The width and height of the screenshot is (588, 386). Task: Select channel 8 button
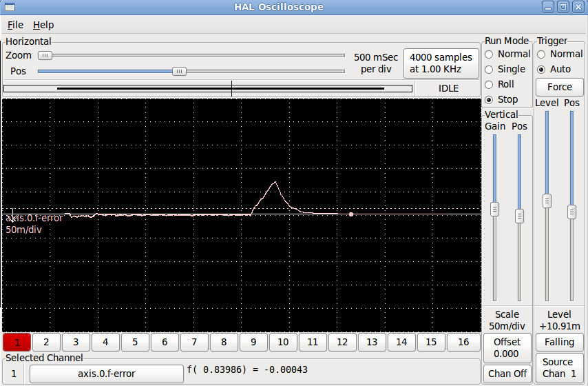click(224, 342)
